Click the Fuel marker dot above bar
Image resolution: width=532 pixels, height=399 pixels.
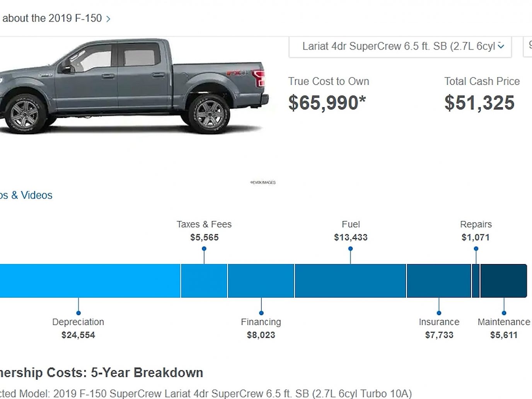[x=350, y=249]
